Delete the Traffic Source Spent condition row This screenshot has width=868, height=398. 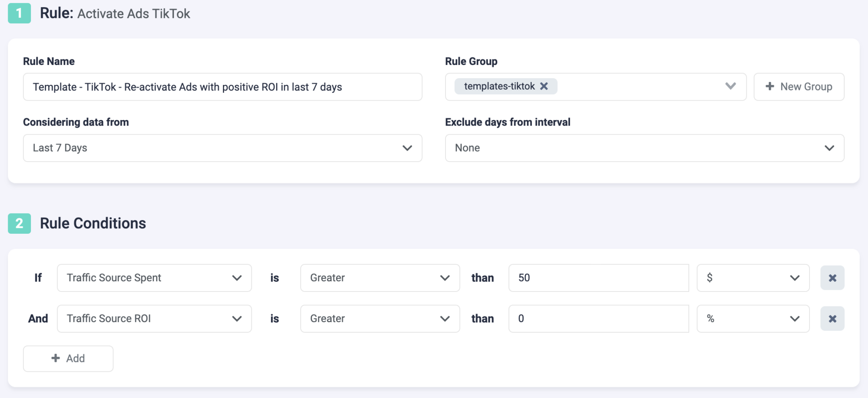click(832, 278)
